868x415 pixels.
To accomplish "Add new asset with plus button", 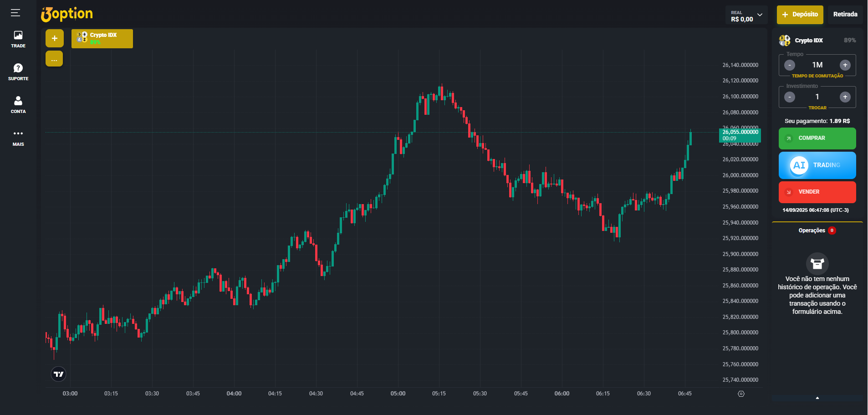I will [54, 38].
